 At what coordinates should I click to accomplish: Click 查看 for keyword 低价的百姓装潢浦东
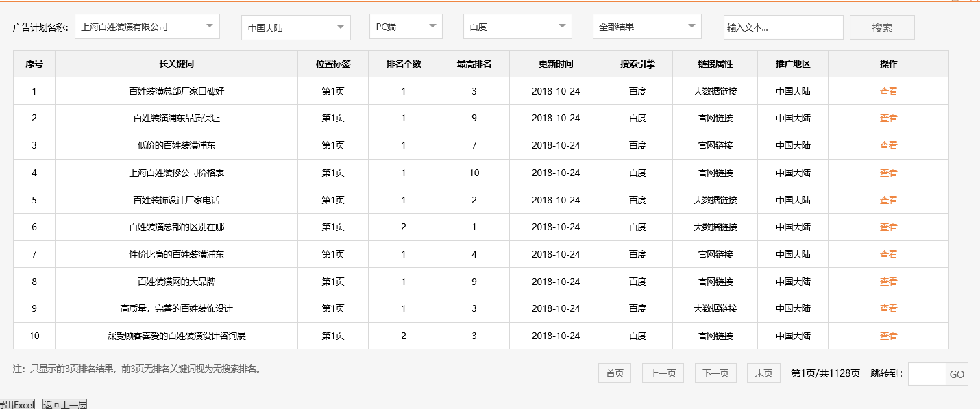[x=887, y=145]
